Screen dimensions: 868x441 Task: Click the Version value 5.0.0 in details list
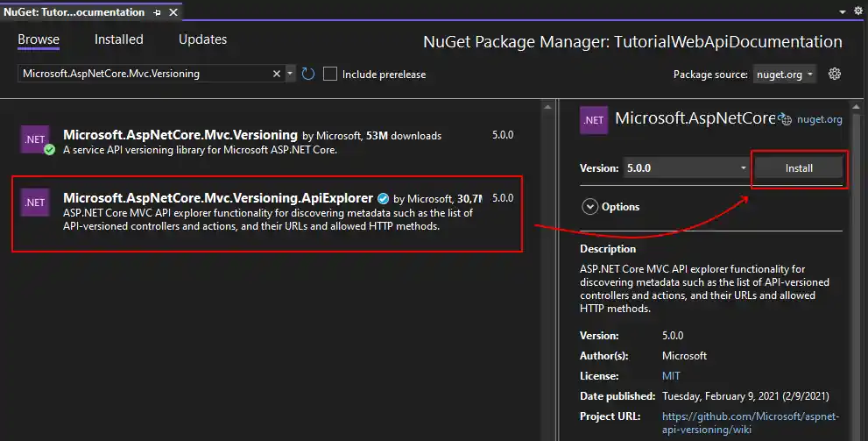673,336
